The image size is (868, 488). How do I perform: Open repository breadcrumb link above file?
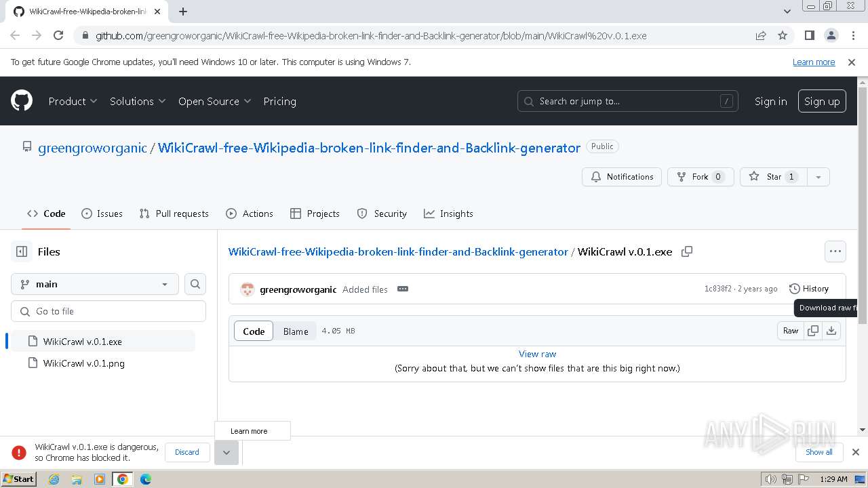click(x=398, y=251)
